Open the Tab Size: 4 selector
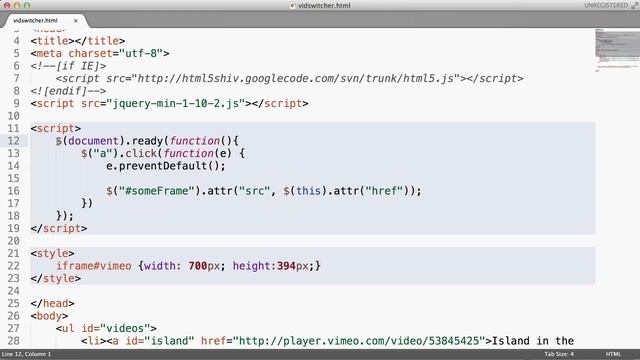The height and width of the screenshot is (360, 640). [559, 354]
